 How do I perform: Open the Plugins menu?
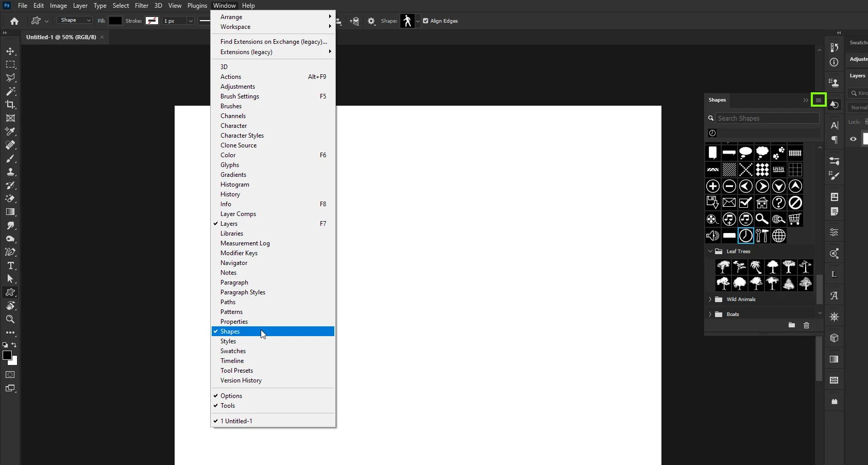click(197, 6)
